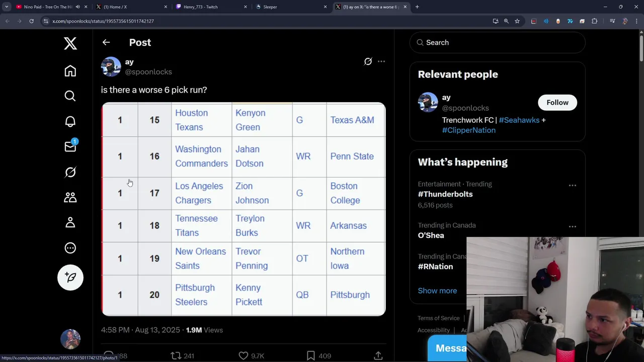Open @spoonlocks handle on post

pyautogui.click(x=148, y=72)
